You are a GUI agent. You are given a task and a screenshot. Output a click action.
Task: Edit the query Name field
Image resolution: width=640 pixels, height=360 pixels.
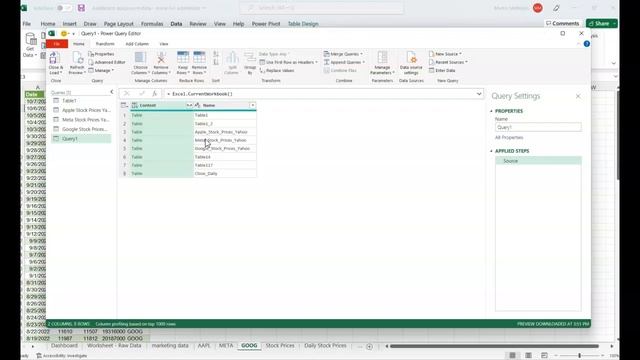click(538, 127)
